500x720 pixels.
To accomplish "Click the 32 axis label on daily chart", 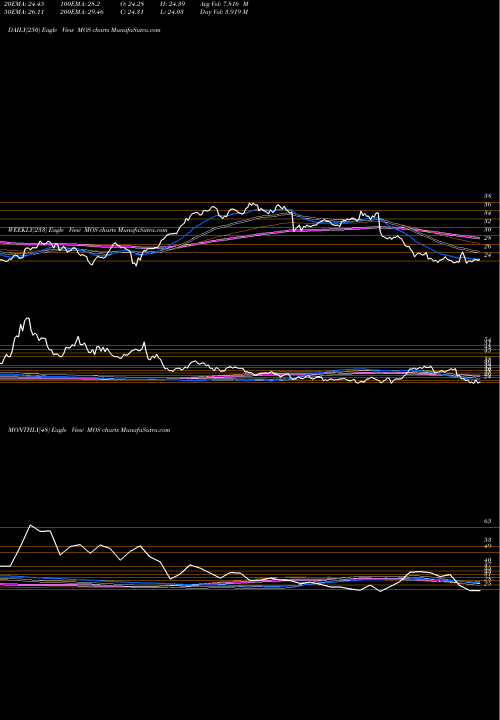I will [x=487, y=221].
